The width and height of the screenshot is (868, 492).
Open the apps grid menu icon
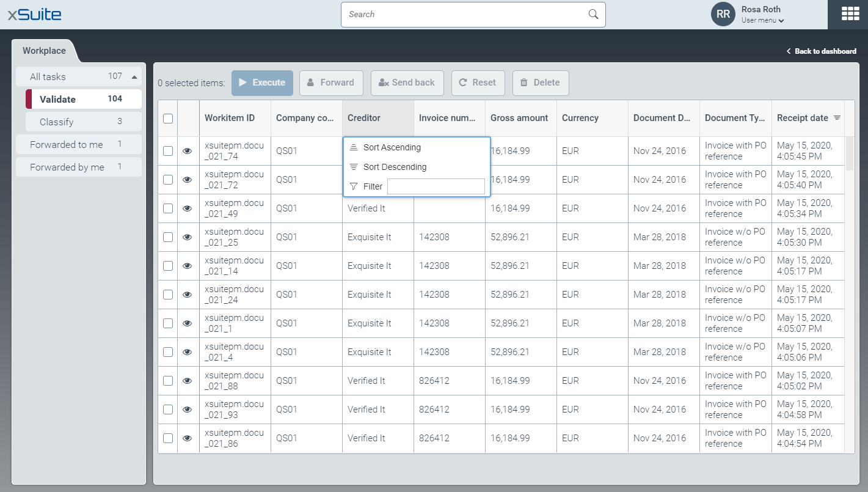[x=850, y=14]
